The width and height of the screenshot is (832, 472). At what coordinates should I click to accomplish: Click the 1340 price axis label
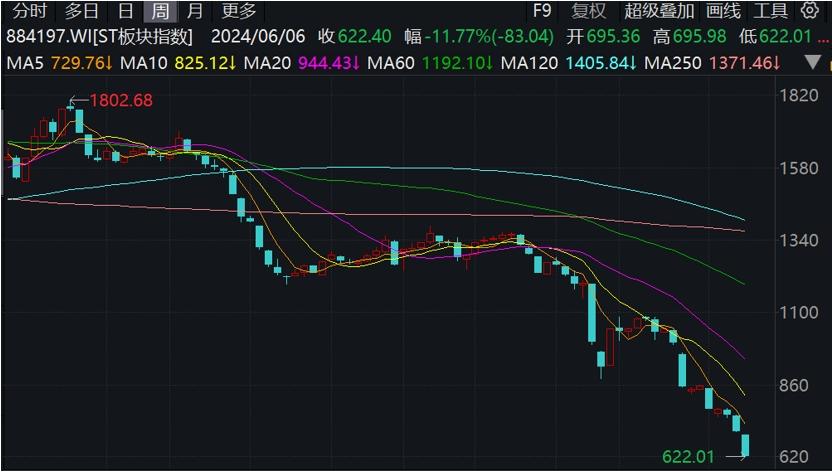point(798,241)
